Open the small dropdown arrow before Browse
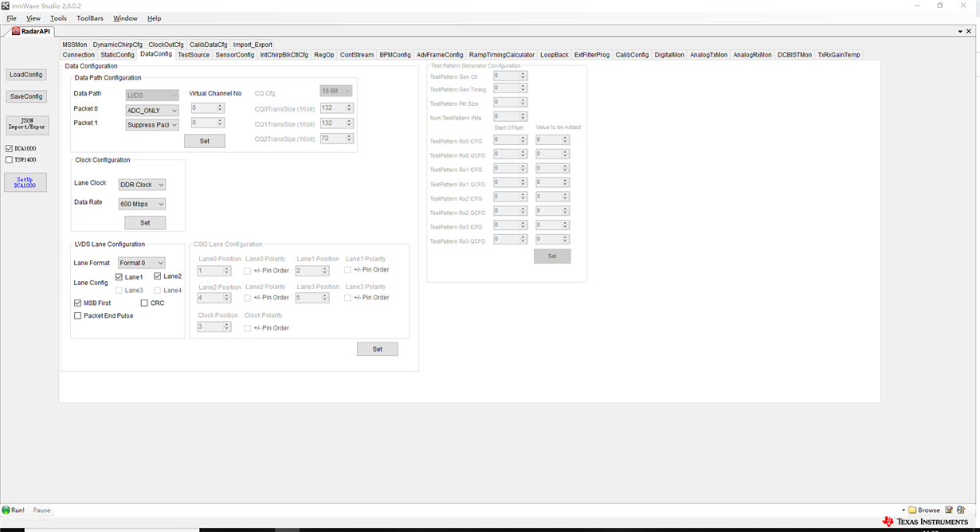 (904, 510)
